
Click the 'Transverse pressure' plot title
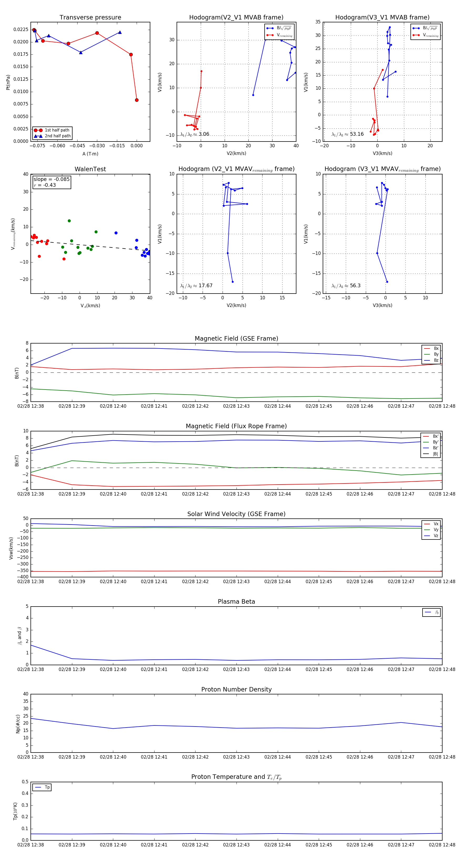point(90,18)
